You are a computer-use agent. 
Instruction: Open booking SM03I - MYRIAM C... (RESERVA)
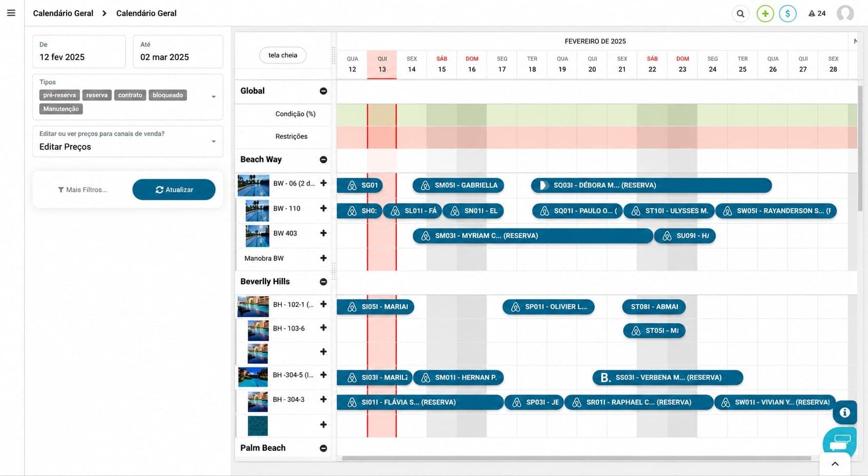533,236
